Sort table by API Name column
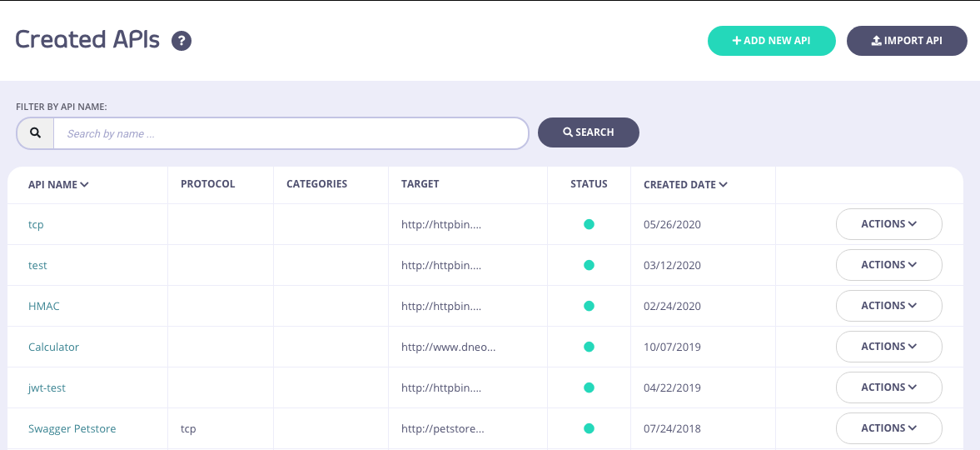Image resolution: width=980 pixels, height=450 pixels. (58, 185)
